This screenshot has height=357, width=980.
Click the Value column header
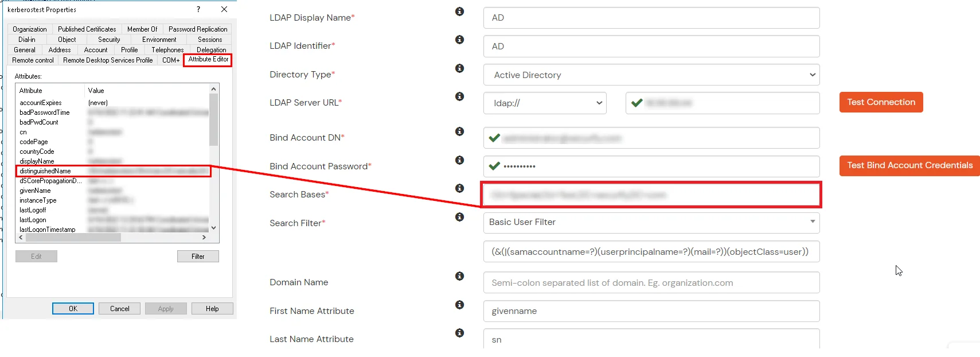click(x=147, y=91)
